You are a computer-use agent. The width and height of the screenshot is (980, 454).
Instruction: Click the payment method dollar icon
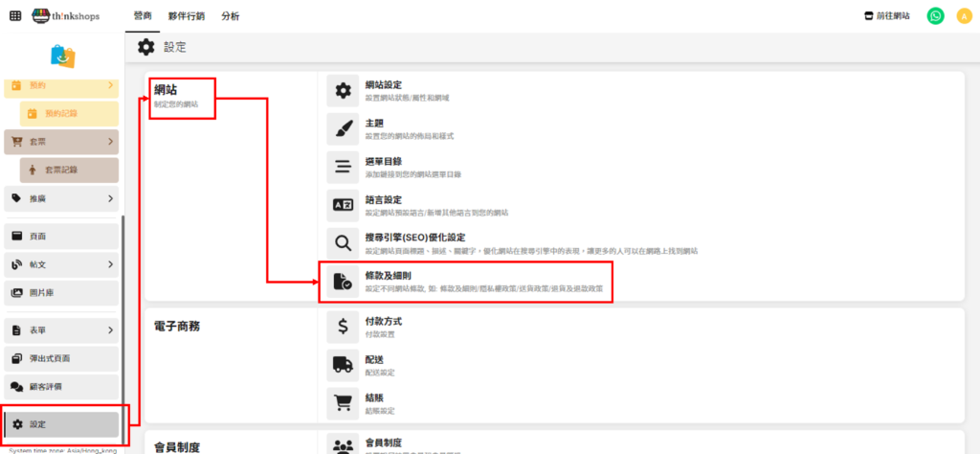(343, 328)
